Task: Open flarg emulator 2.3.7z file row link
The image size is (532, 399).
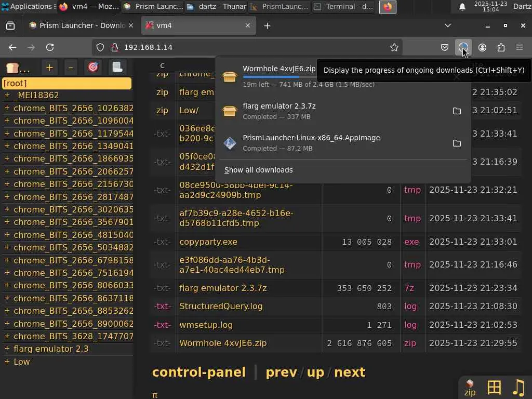Action: pyautogui.click(x=223, y=288)
